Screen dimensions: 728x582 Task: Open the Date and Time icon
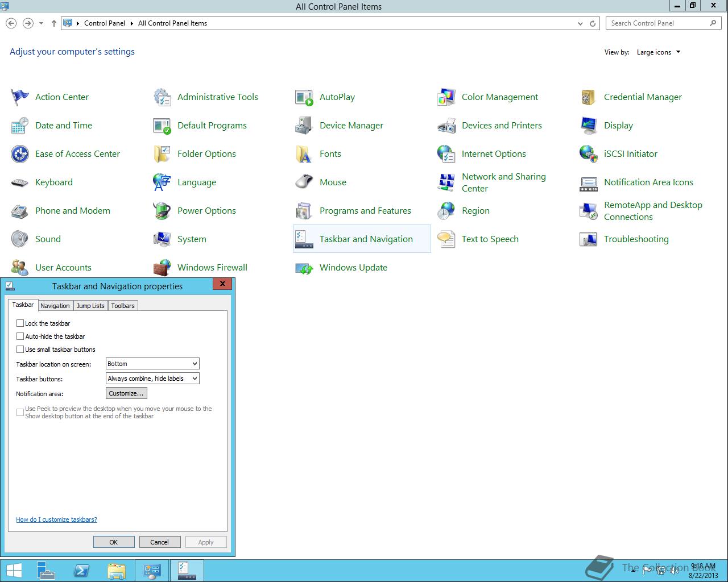click(20, 126)
